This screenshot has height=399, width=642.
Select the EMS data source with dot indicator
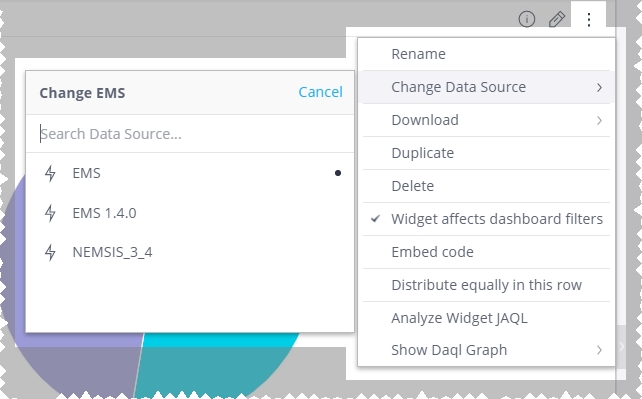[190, 173]
